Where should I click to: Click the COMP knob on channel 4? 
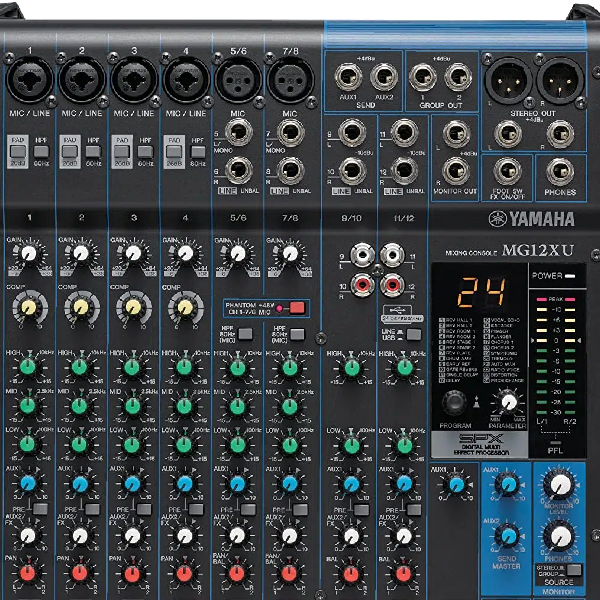click(185, 307)
